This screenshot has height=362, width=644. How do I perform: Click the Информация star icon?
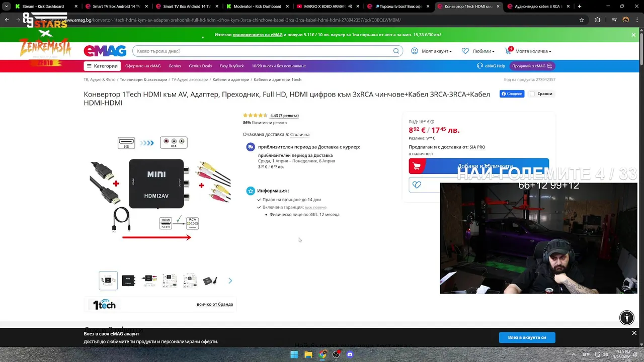[x=251, y=191]
